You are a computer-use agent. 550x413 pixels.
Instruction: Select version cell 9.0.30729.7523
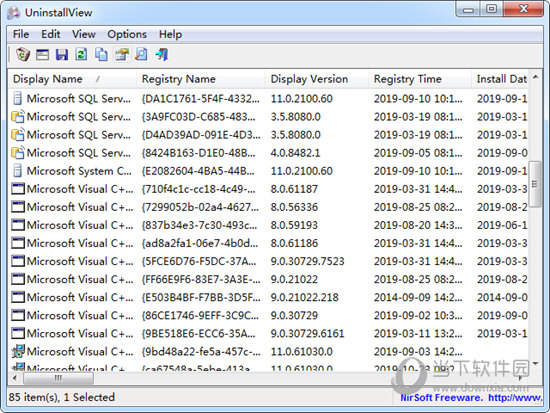tap(307, 261)
